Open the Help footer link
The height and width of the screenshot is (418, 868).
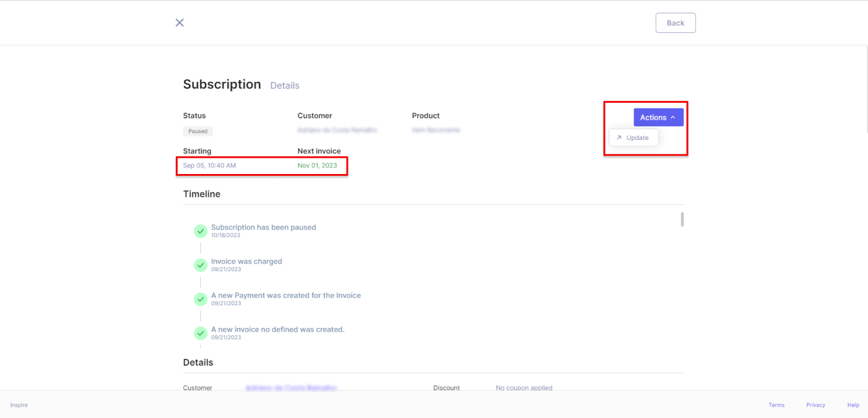(853, 405)
